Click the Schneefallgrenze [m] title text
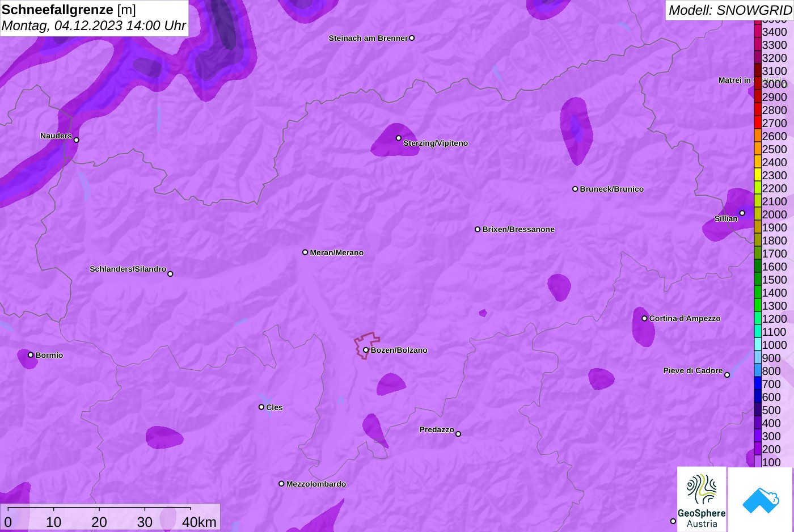 click(69, 10)
